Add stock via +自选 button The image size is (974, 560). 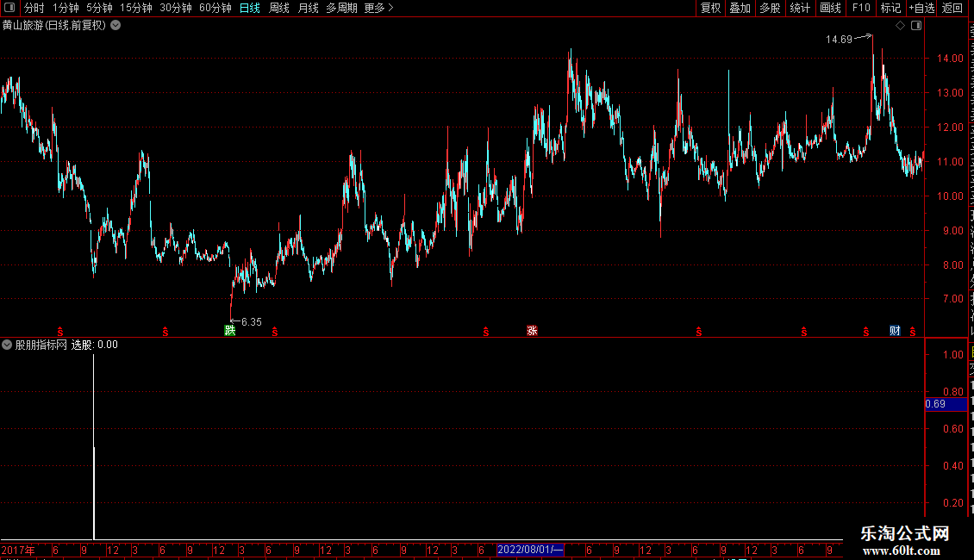pyautogui.click(x=921, y=8)
